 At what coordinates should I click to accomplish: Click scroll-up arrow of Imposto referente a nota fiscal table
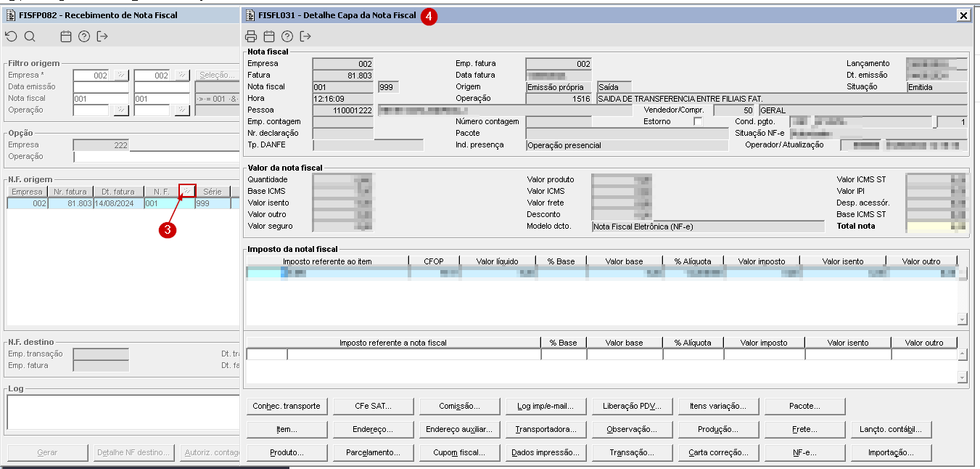coord(963,354)
